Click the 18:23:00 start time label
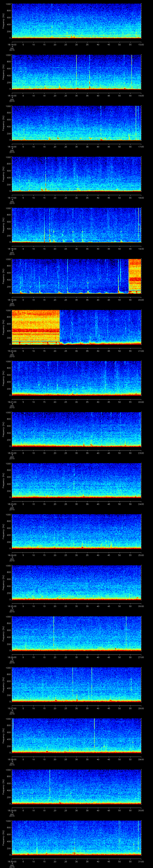The height and width of the screenshot is (868, 153). pos(12,504)
